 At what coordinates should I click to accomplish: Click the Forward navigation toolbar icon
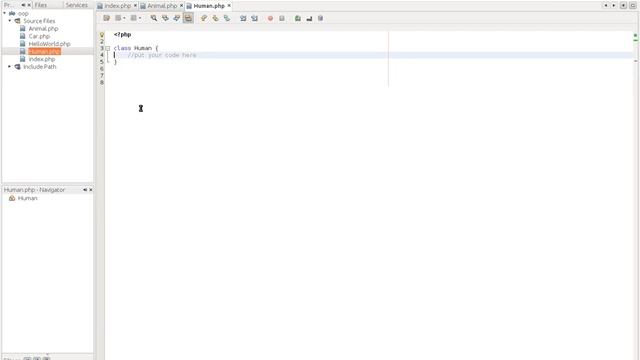click(x=133, y=18)
